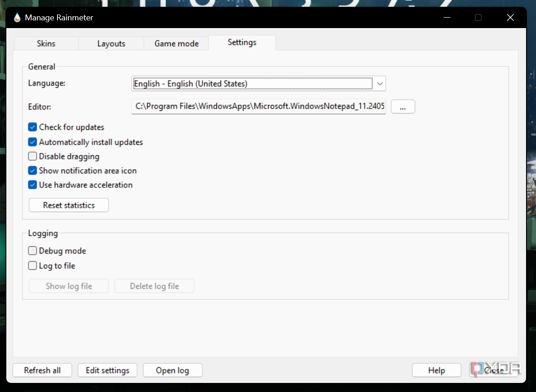Click the Refresh all button
Screen dimensions: 536x392
pyautogui.click(x=43, y=370)
